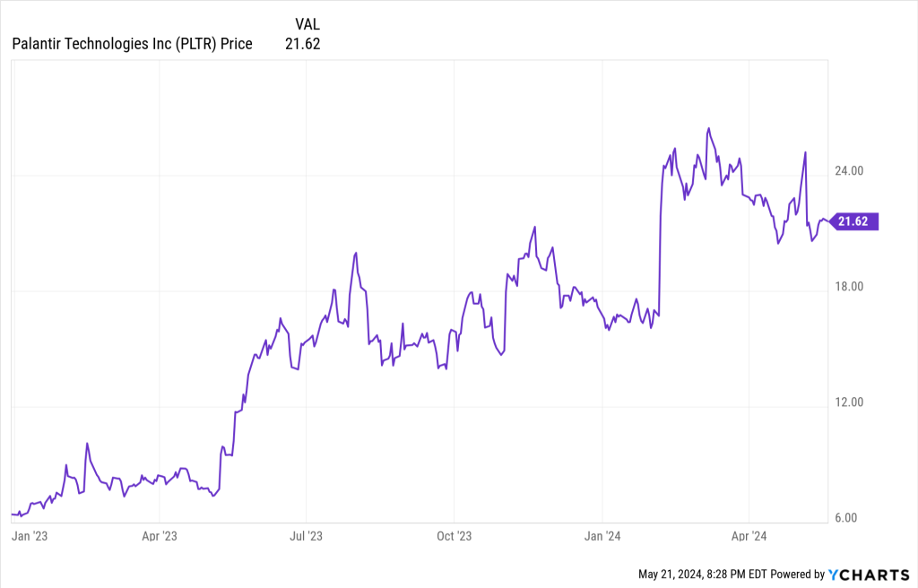918x588 pixels.
Task: Select the Jul '23 x-axis label
Action: click(306, 537)
